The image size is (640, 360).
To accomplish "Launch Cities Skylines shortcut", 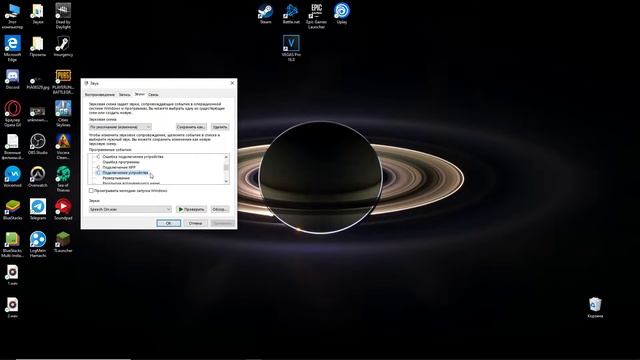I will tap(63, 113).
